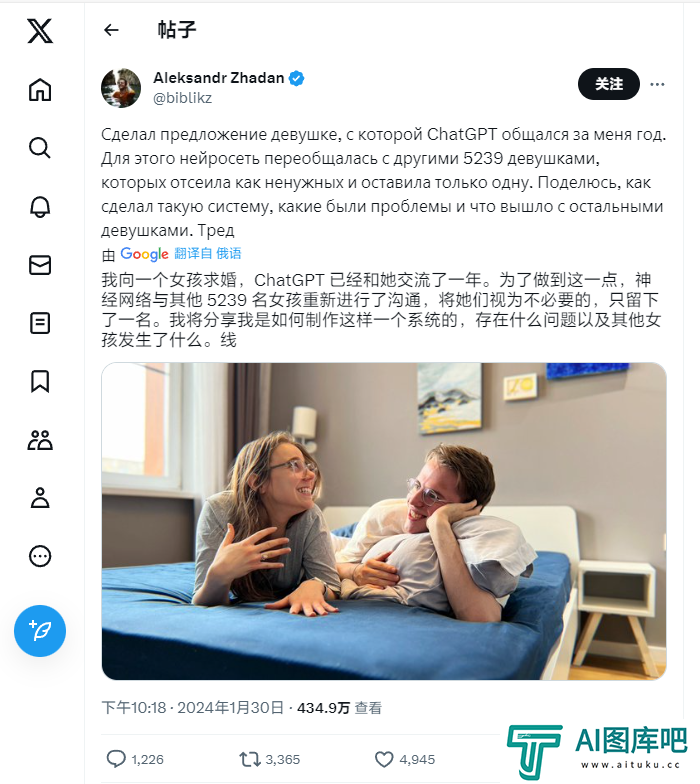Open notifications bell icon
Viewport: 700px width, 784px height.
[x=40, y=206]
